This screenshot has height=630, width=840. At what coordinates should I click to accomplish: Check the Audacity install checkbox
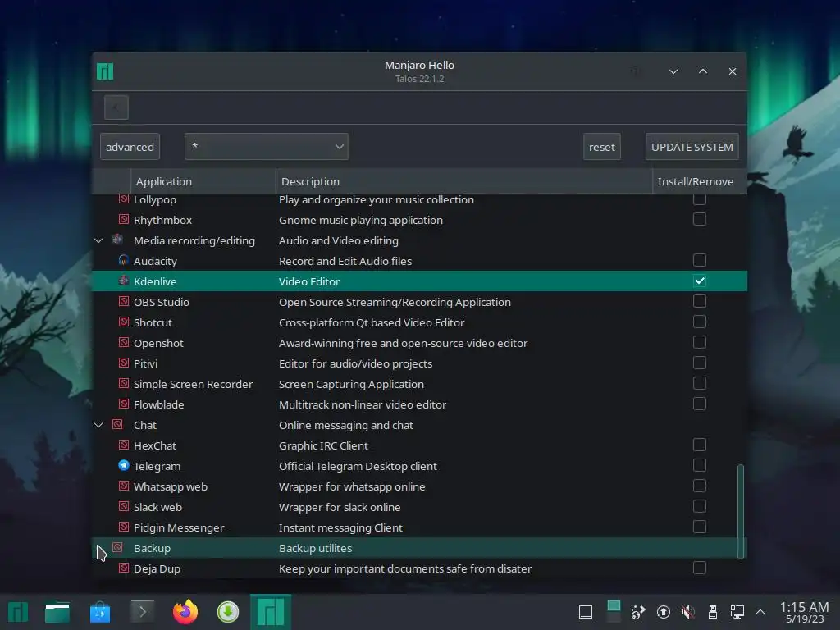click(x=699, y=260)
